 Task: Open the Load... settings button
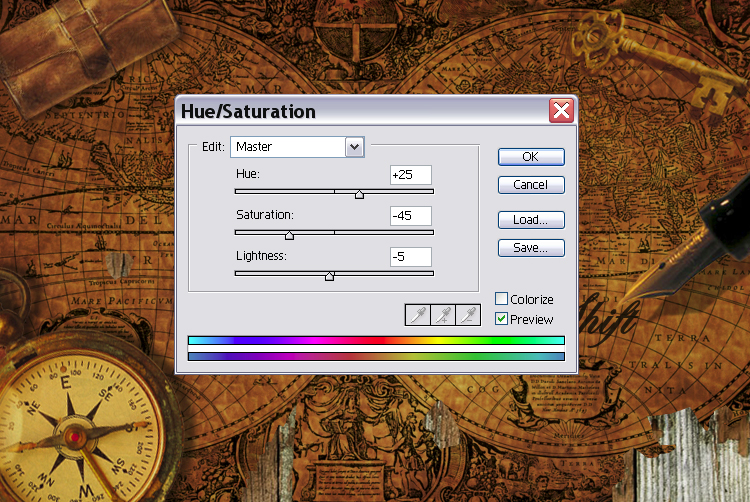(x=531, y=220)
